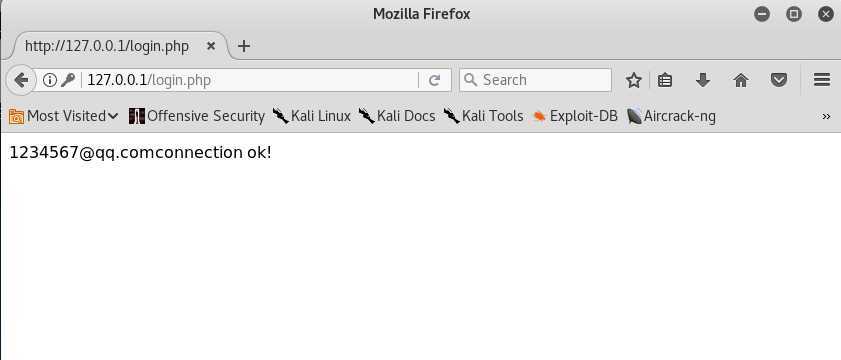Open the Firefox hamburger menu
This screenshot has width=841, height=360.
(822, 80)
